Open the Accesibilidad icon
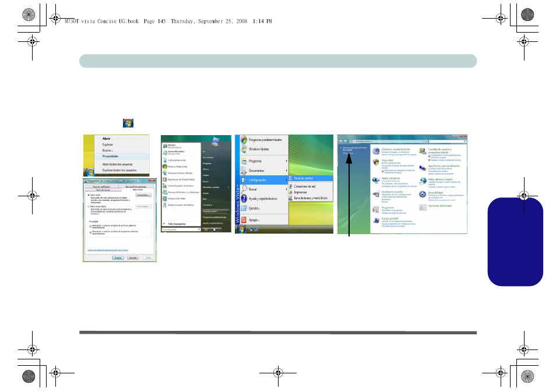Image resolution: width=556 pixels, height=392 pixels. click(423, 194)
